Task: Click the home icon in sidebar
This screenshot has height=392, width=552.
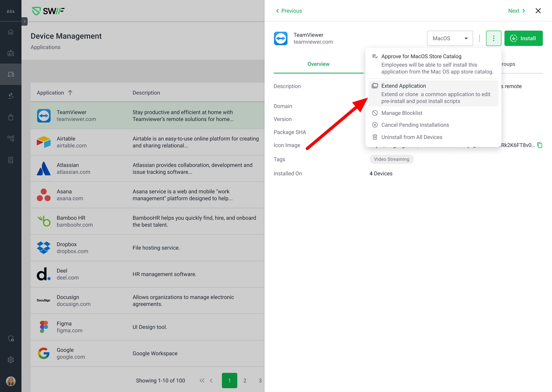Action: 11,32
